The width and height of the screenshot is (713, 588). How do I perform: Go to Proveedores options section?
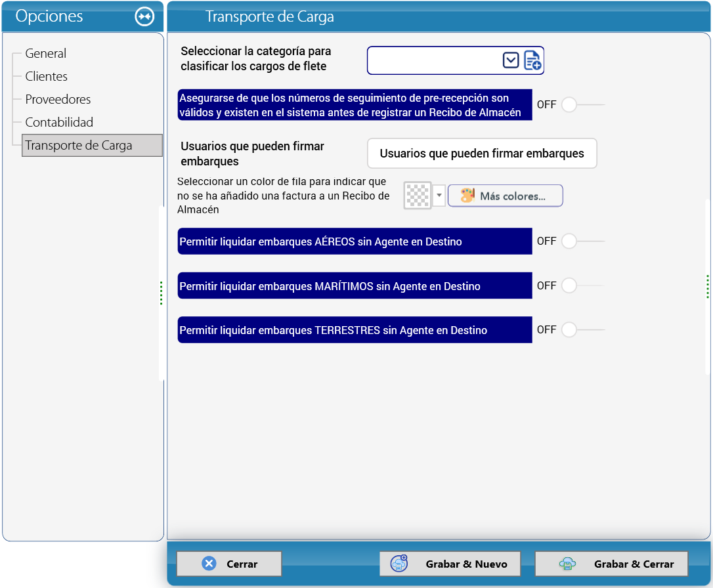pyautogui.click(x=58, y=99)
